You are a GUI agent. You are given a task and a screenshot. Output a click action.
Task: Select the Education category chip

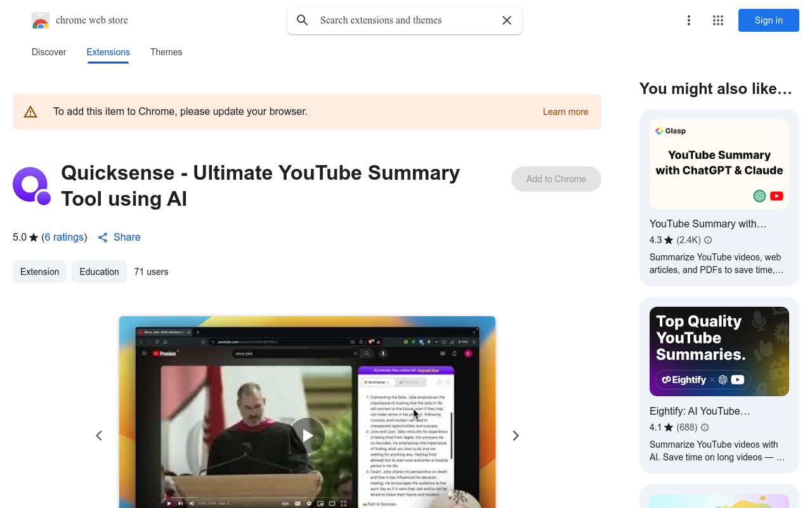(x=99, y=272)
